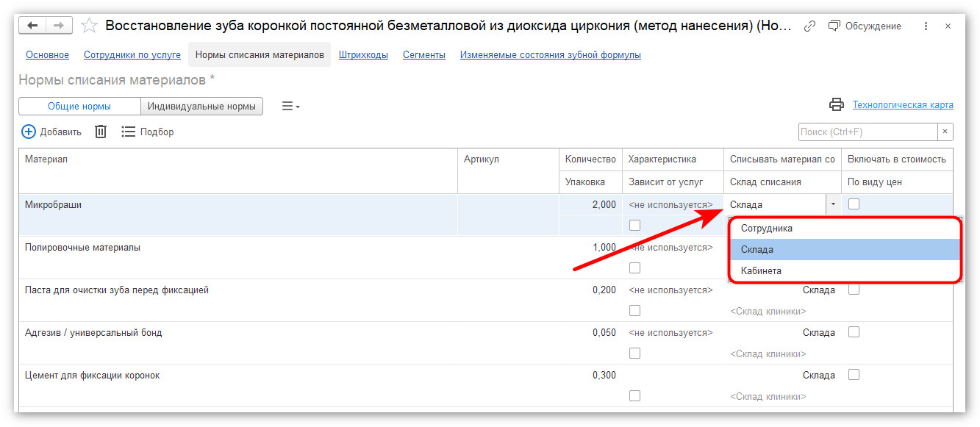Go forward with the right arrow button

(59, 26)
